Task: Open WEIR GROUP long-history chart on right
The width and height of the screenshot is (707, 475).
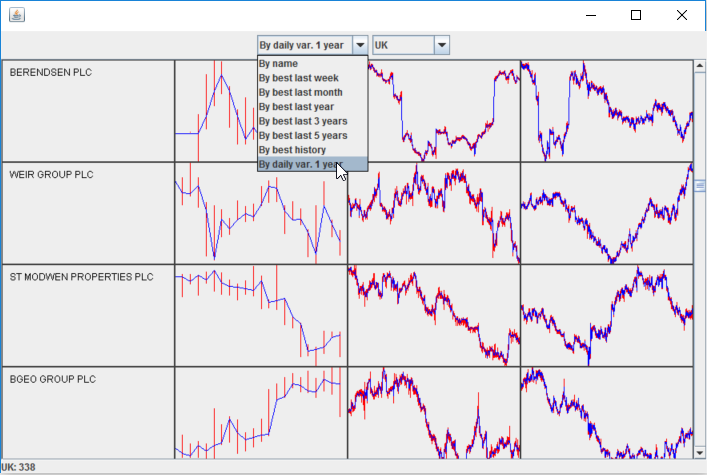Action: 607,213
